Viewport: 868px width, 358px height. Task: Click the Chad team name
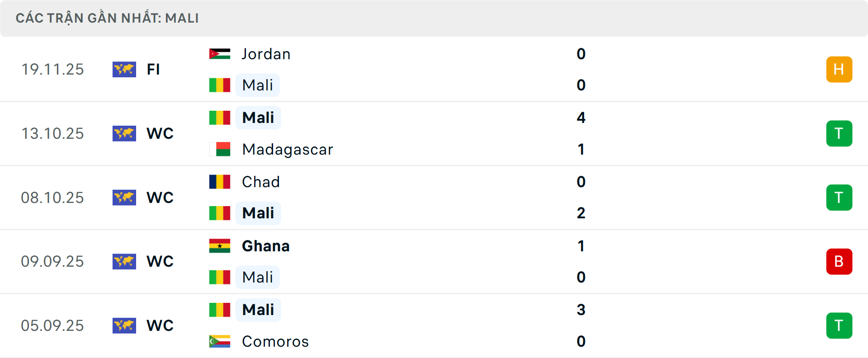tap(261, 182)
